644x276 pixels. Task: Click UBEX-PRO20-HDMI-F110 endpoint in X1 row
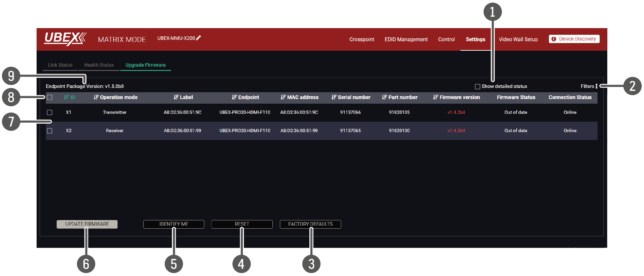[245, 112]
